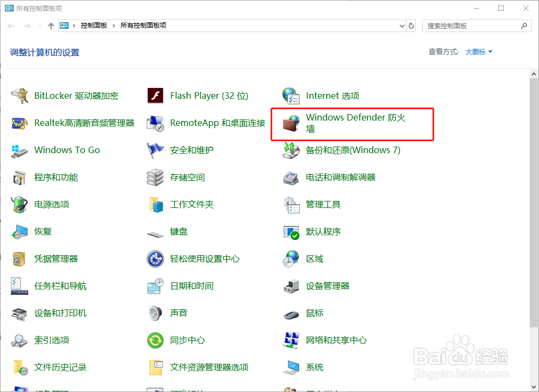
Task: Select 控制面板 in the breadcrumb path
Action: point(92,25)
